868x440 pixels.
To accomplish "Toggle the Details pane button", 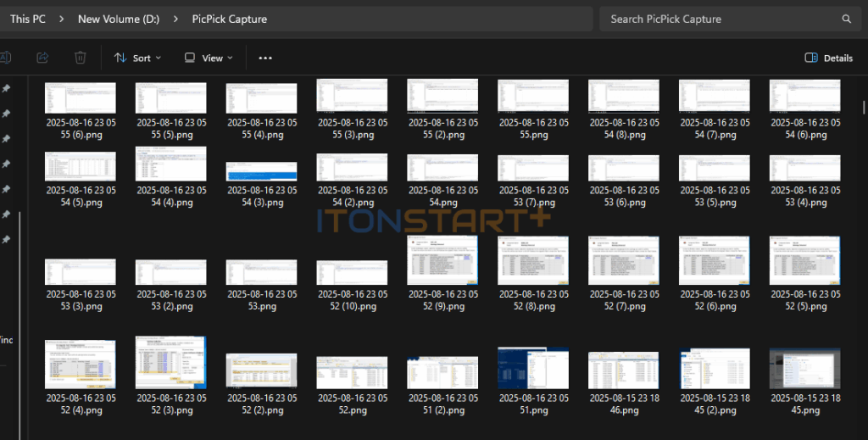I will 828,58.
